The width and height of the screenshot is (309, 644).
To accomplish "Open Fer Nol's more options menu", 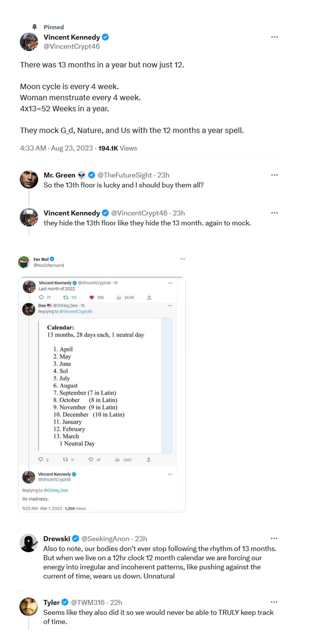I will (183, 259).
